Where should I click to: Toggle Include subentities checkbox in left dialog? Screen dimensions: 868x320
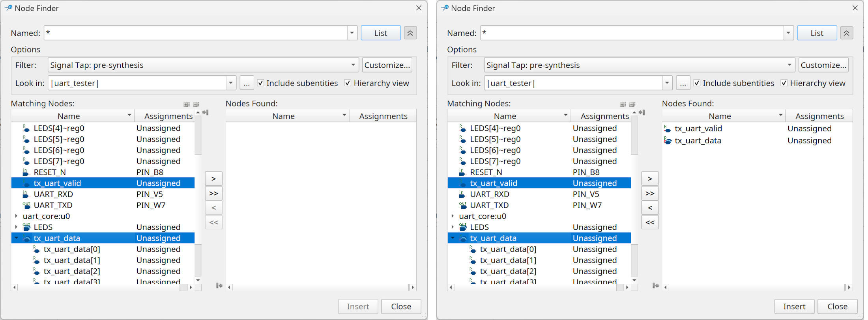[x=260, y=83]
